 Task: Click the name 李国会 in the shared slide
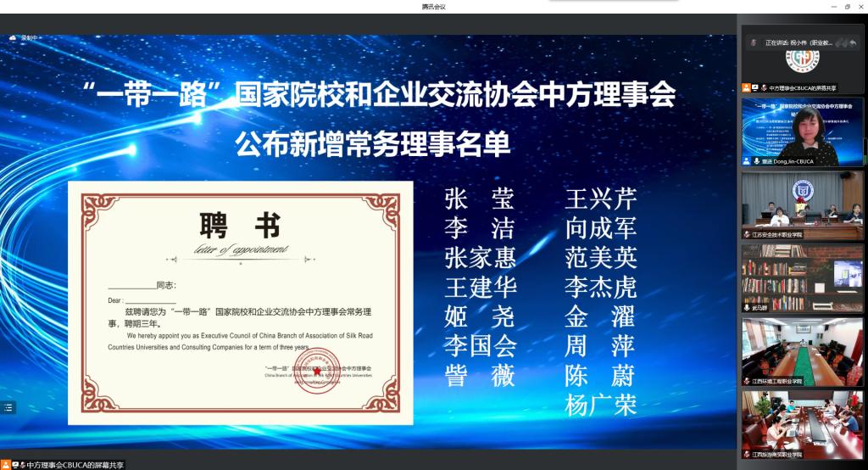click(481, 346)
